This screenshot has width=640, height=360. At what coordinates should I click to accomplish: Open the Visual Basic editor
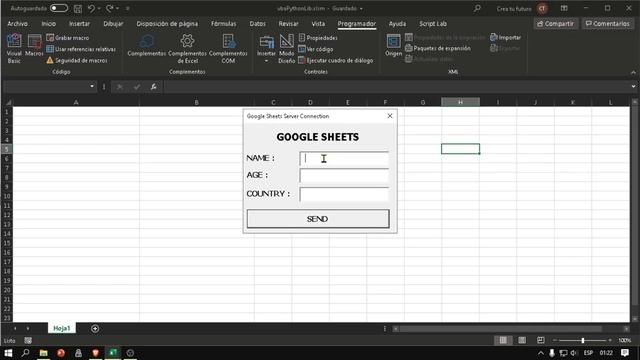click(x=14, y=48)
